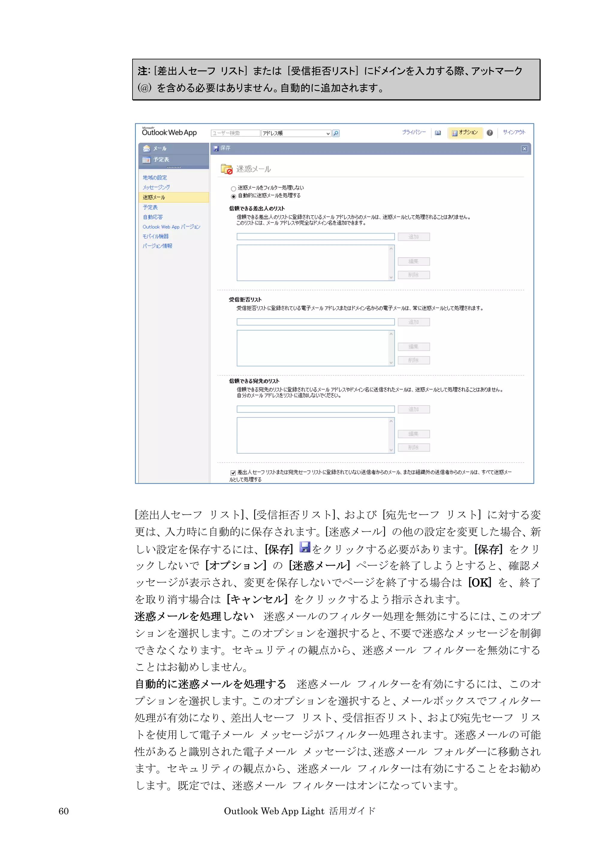Click the 信頼できる宛先のリスト address input field
614x868 pixels.
316,409
